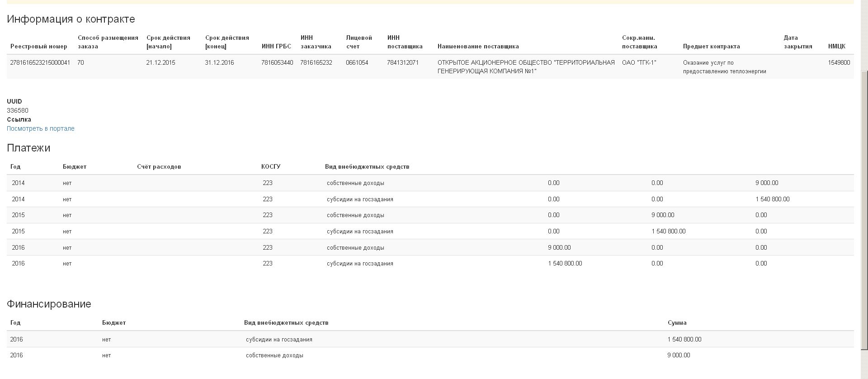Click contract end date 31.12.2016

(219, 63)
